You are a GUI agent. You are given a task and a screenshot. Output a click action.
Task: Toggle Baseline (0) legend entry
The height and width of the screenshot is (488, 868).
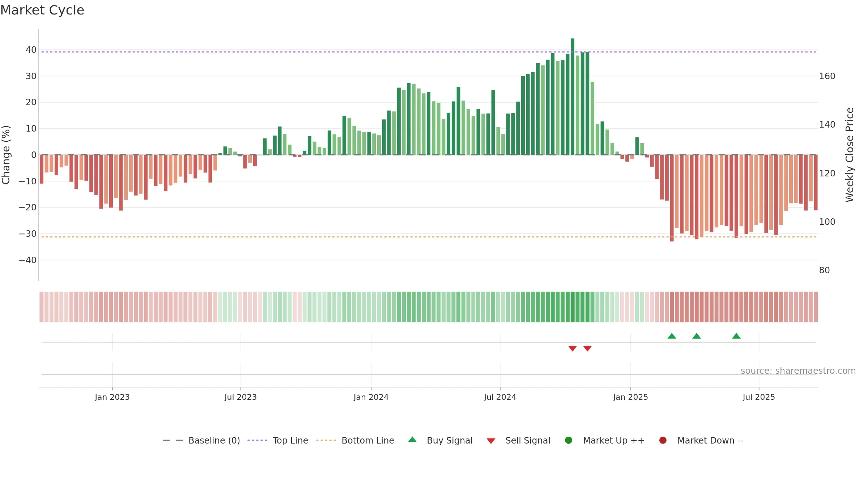click(201, 440)
